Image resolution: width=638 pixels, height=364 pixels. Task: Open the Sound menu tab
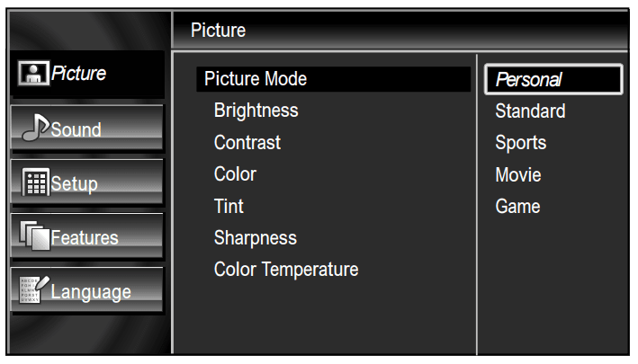click(x=76, y=130)
